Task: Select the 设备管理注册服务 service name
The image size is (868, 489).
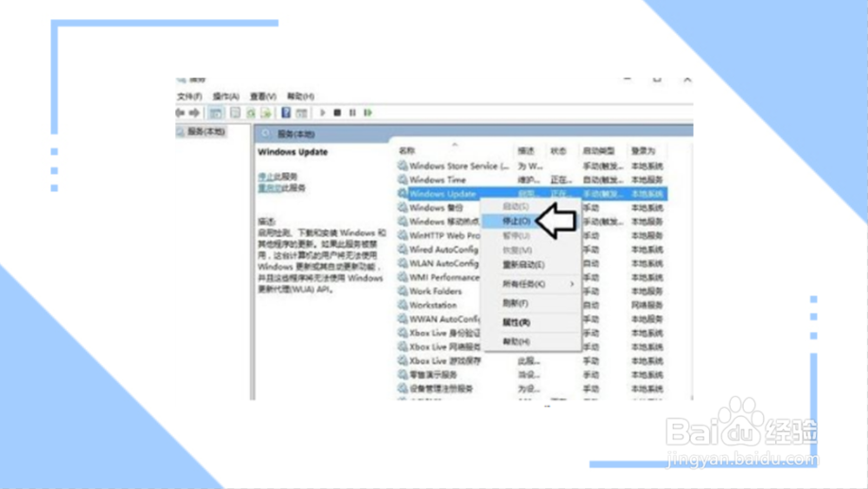Action: [x=441, y=388]
